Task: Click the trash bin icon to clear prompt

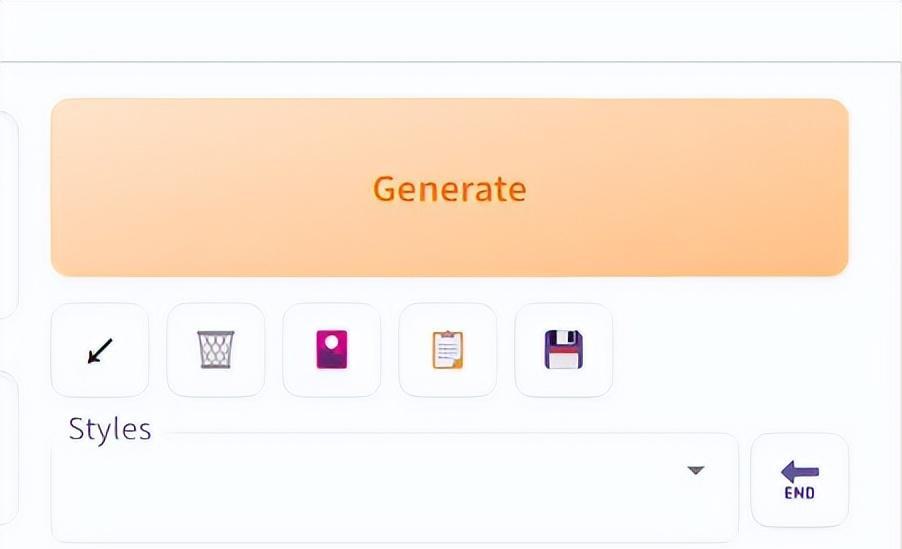Action: click(x=216, y=350)
